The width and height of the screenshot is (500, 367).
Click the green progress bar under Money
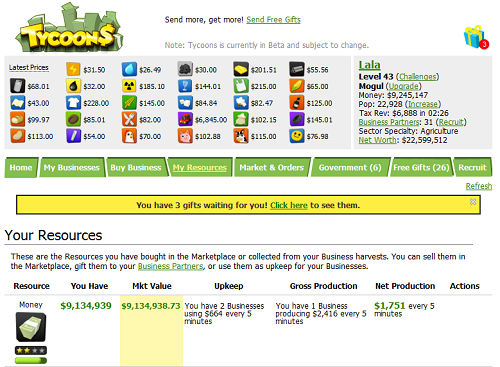[31, 360]
